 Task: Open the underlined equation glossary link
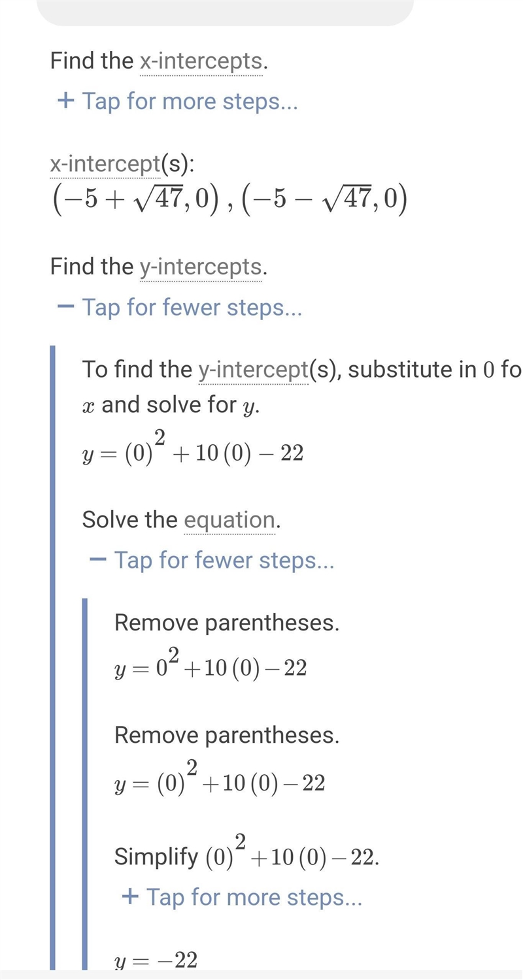(229, 520)
